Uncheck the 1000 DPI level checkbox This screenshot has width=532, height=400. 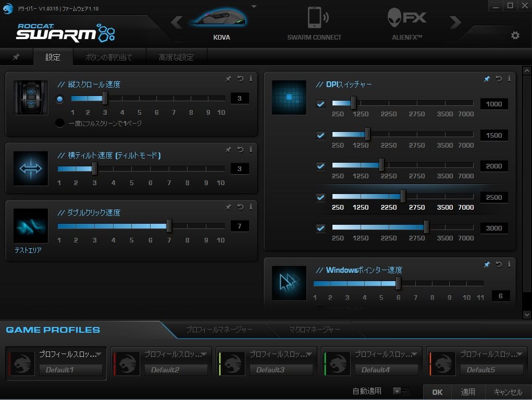pos(320,104)
